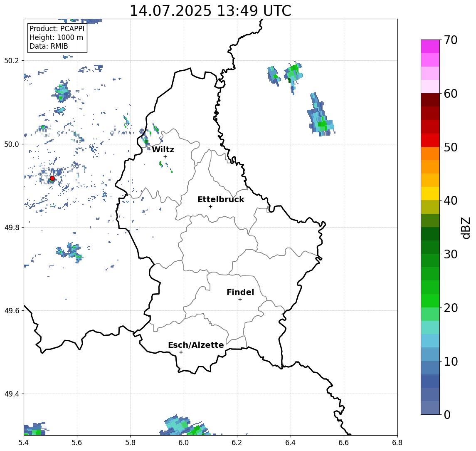This screenshot has width=476, height=451.
Task: Click the latitude tick label 49.8
Action: [x=12, y=227]
